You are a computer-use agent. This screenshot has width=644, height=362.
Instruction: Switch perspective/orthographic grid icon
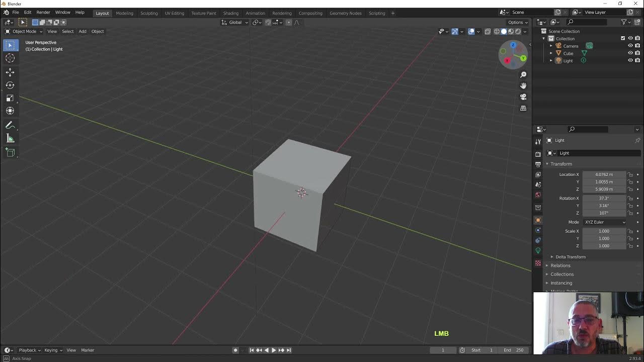click(x=523, y=108)
